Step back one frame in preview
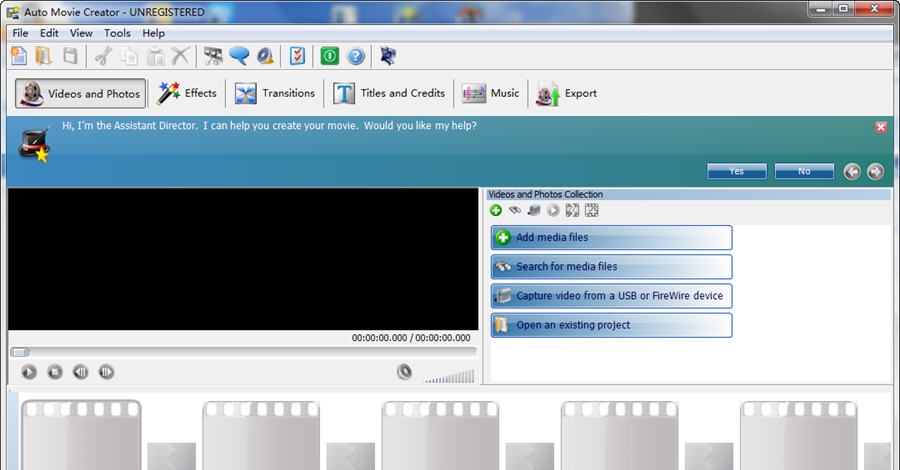The height and width of the screenshot is (470, 900). (x=80, y=372)
